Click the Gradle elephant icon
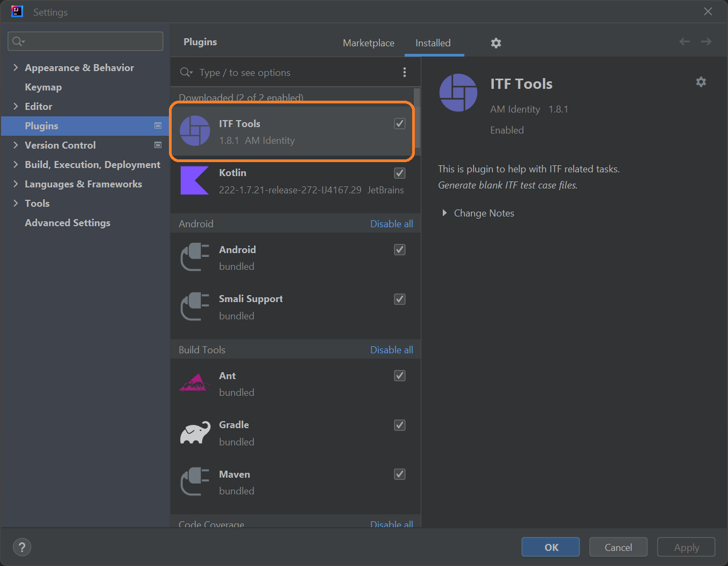This screenshot has width=728, height=566. coord(195,432)
